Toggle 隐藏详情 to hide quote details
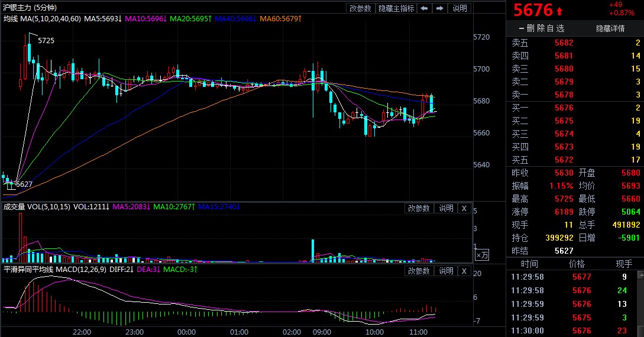Viewport: 644px width, 337px height. coord(610,28)
